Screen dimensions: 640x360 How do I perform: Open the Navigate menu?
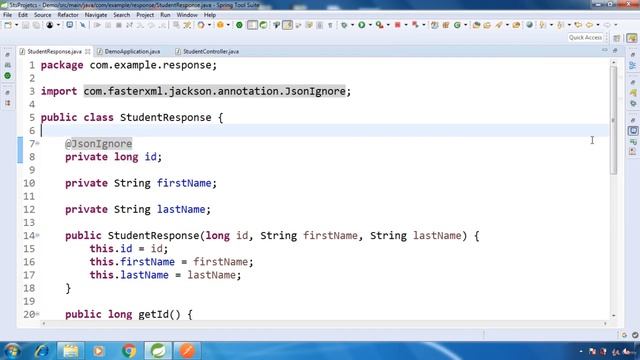coord(96,15)
